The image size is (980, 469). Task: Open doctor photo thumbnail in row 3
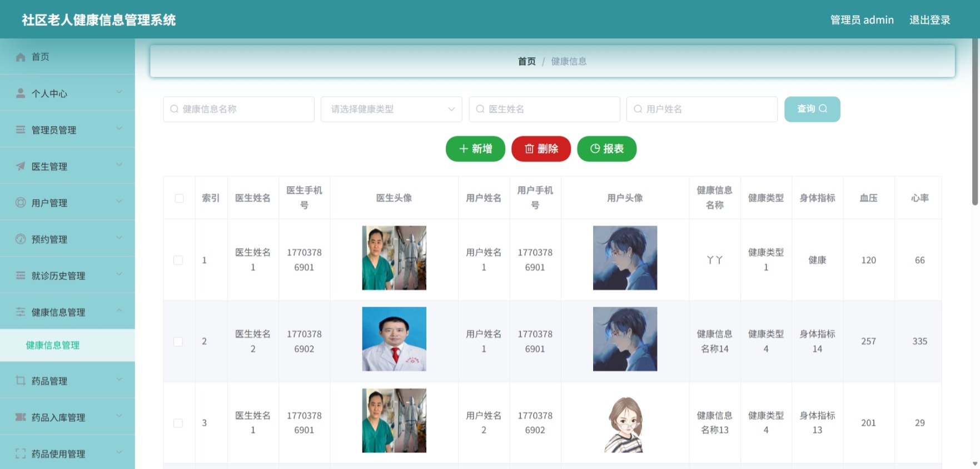(x=394, y=421)
